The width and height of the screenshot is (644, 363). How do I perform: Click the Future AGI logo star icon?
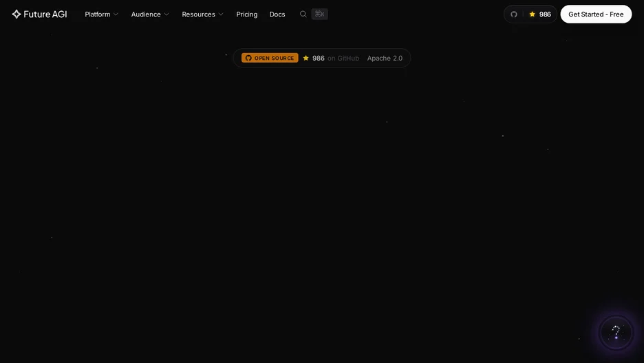point(17,14)
